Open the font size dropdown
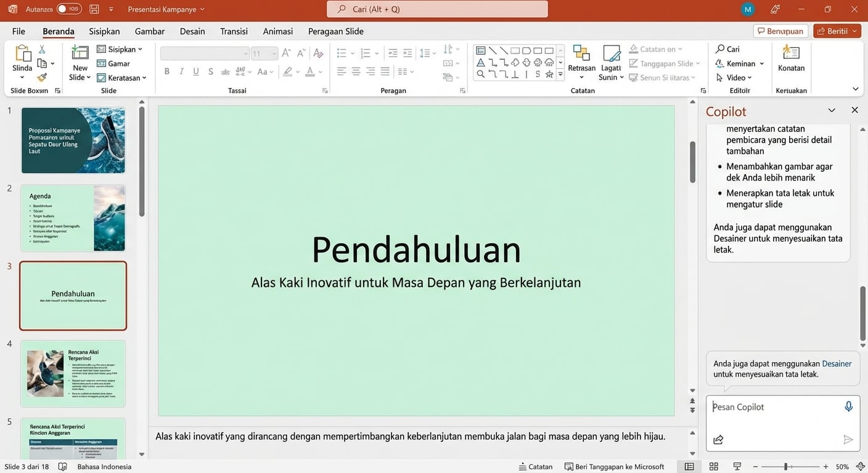 275,53
